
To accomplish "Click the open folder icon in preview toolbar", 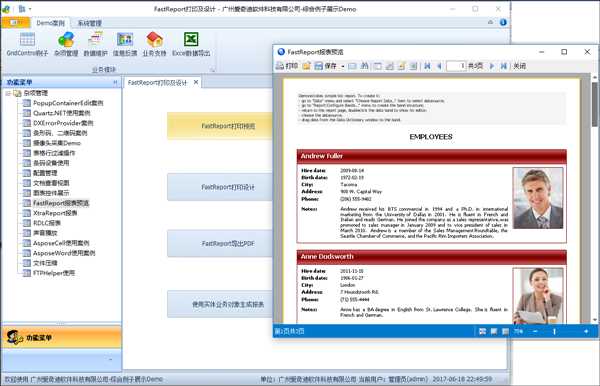I will coord(307,66).
